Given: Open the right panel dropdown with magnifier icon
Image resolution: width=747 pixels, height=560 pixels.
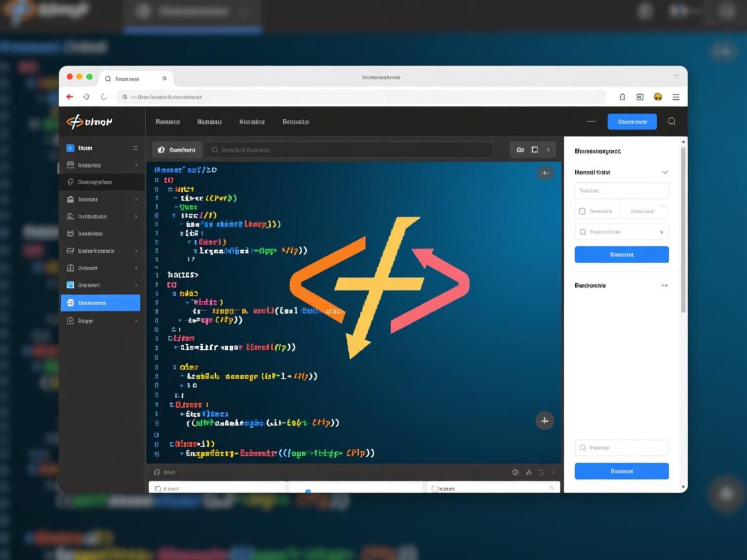Looking at the screenshot, I should [x=621, y=232].
